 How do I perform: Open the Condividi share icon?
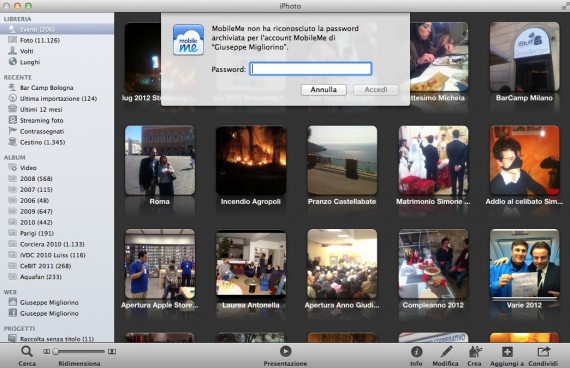(543, 352)
